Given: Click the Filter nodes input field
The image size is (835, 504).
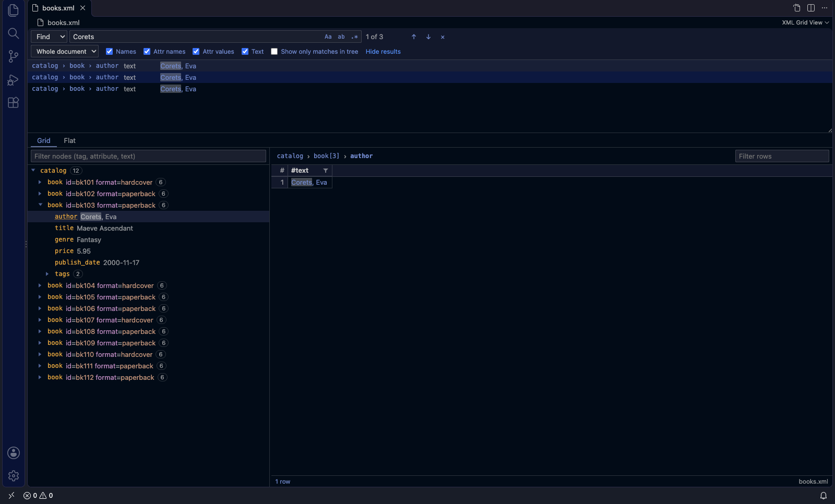Looking at the screenshot, I should [x=148, y=156].
